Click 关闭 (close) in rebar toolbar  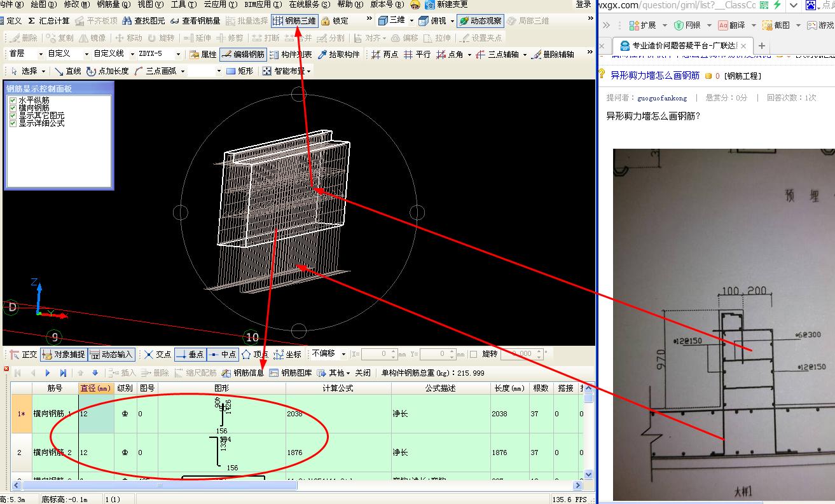click(362, 373)
